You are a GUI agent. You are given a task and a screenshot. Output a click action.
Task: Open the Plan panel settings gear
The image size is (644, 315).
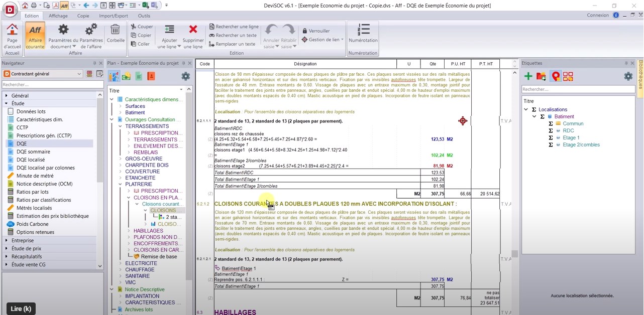tap(185, 76)
